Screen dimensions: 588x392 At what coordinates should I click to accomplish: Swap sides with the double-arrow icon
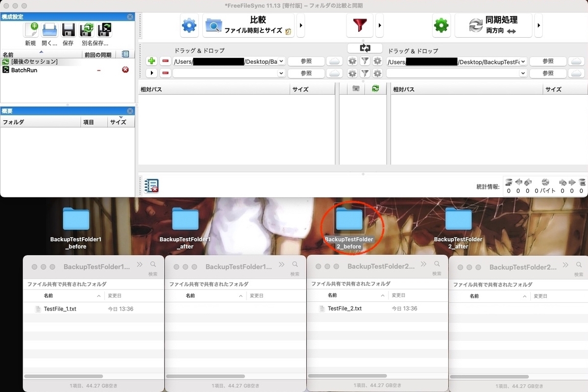pos(365,48)
